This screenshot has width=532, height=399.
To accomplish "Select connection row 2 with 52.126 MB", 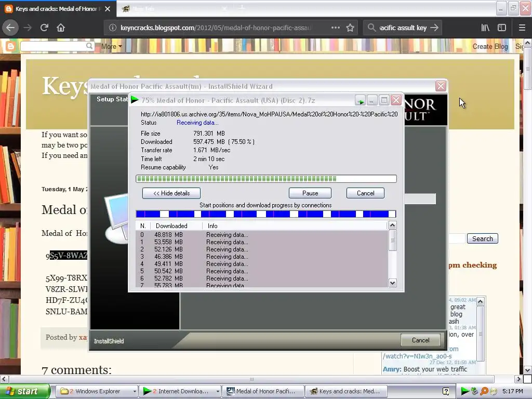I will pos(262,249).
